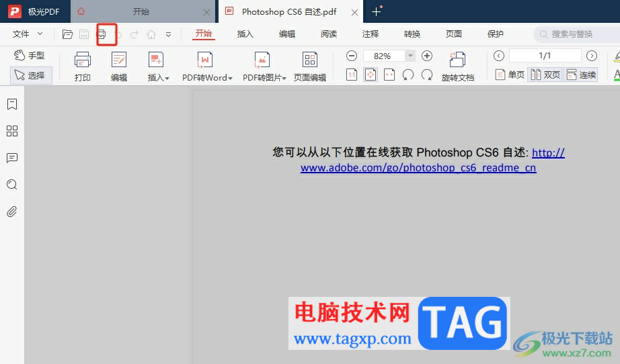Open the bookmarks panel in sidebar
The width and height of the screenshot is (620, 364).
[12, 104]
